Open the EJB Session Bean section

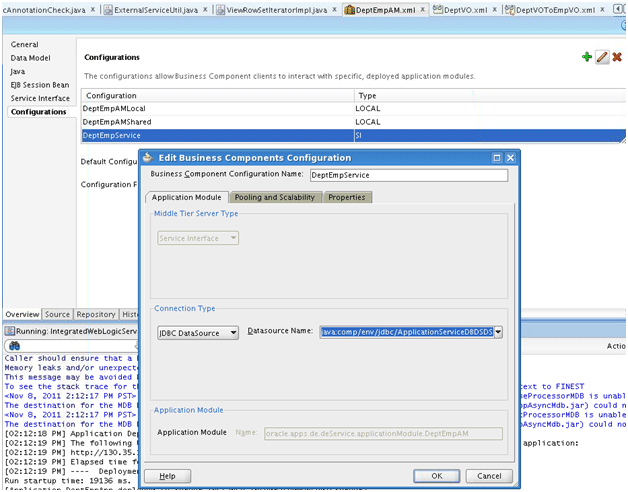[x=40, y=85]
